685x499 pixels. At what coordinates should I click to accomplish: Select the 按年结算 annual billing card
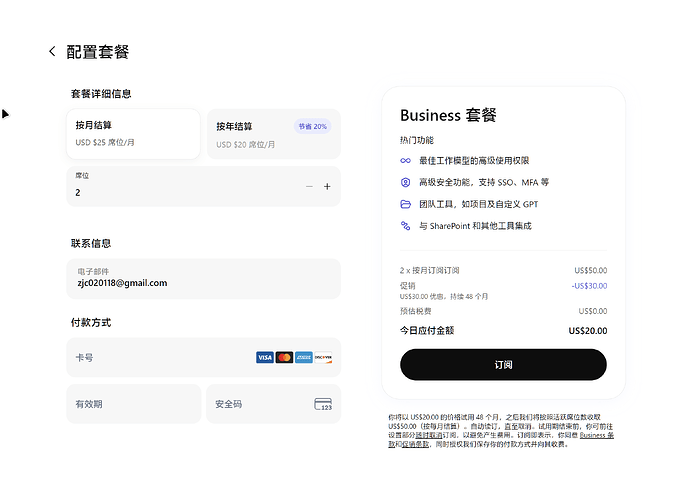click(274, 134)
